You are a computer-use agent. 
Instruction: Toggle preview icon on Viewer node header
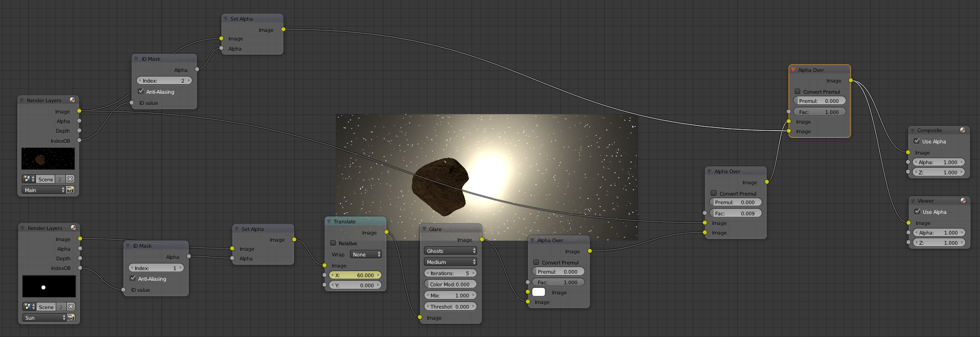[963, 201]
